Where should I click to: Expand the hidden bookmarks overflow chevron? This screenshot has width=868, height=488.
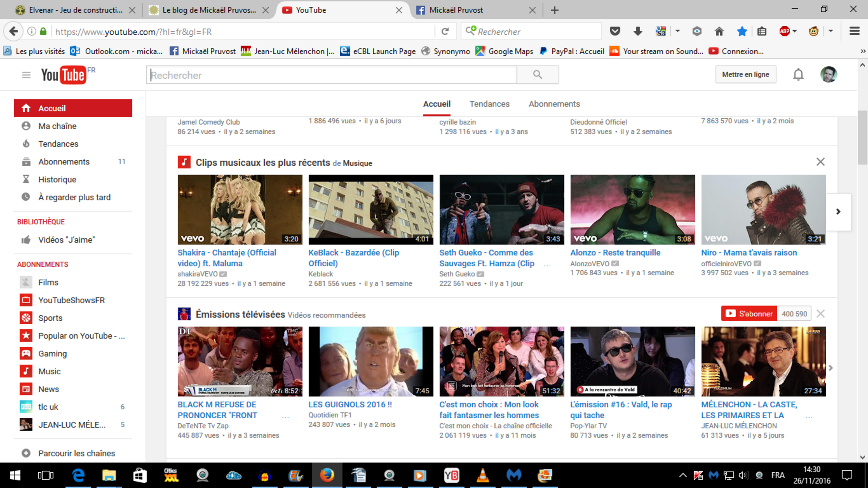pos(862,51)
